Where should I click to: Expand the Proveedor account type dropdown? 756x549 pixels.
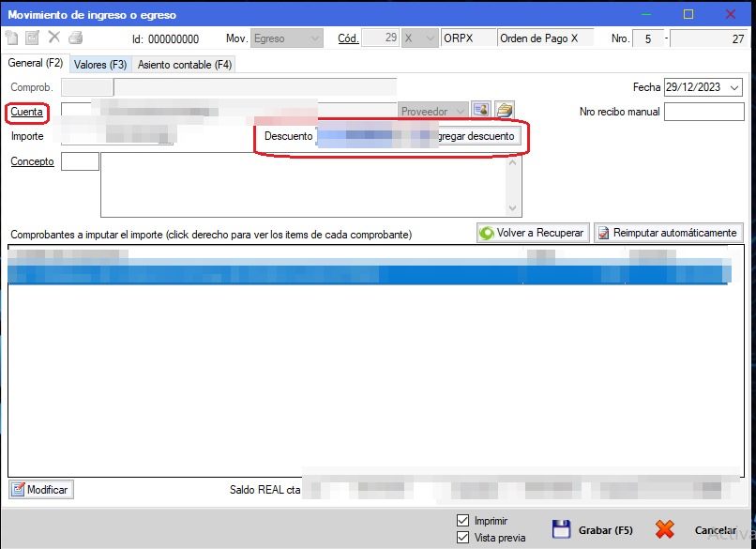(433, 111)
